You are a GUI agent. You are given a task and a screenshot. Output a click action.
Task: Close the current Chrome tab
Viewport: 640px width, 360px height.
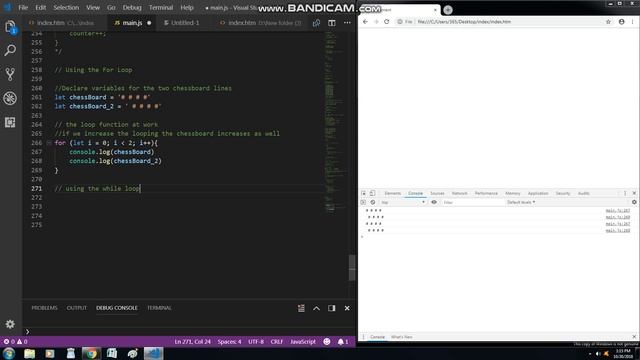point(435,10)
